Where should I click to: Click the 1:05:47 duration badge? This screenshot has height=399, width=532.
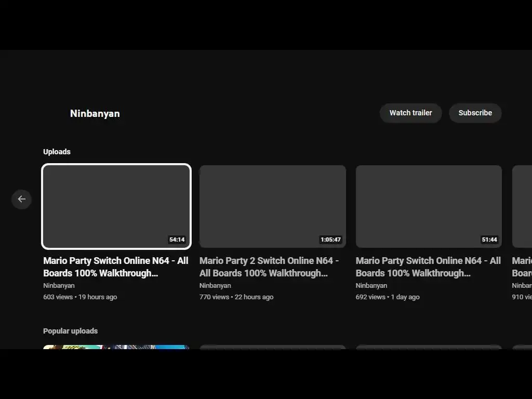tap(330, 240)
